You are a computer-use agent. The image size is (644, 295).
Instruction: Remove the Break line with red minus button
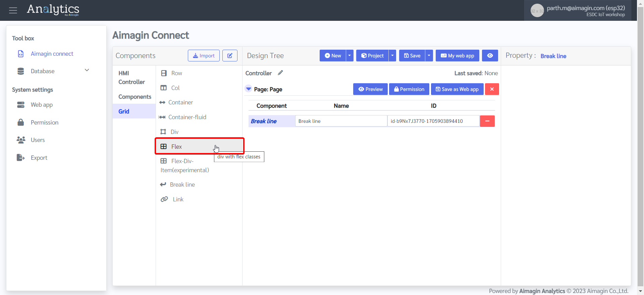[x=487, y=121]
